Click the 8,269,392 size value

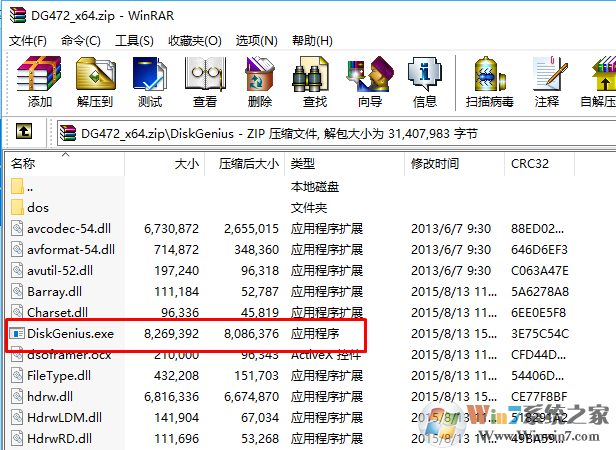click(171, 334)
